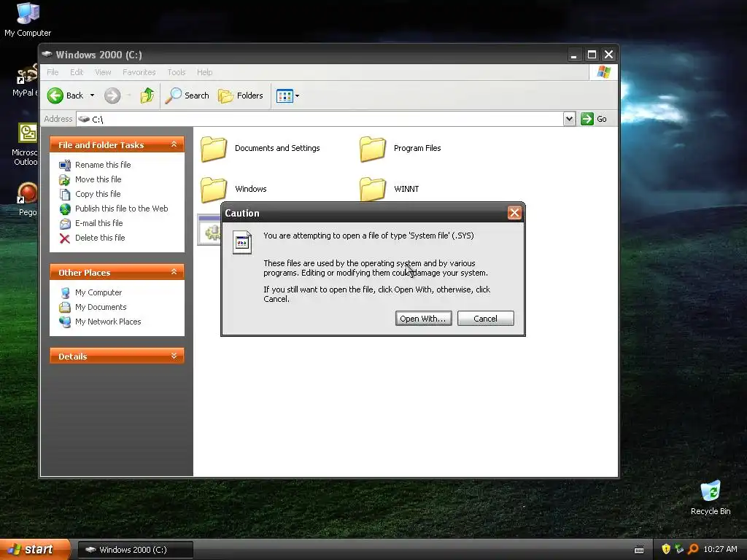Collapse the File and Folder Tasks panel
The width and height of the screenshot is (747, 560).
coord(174,144)
